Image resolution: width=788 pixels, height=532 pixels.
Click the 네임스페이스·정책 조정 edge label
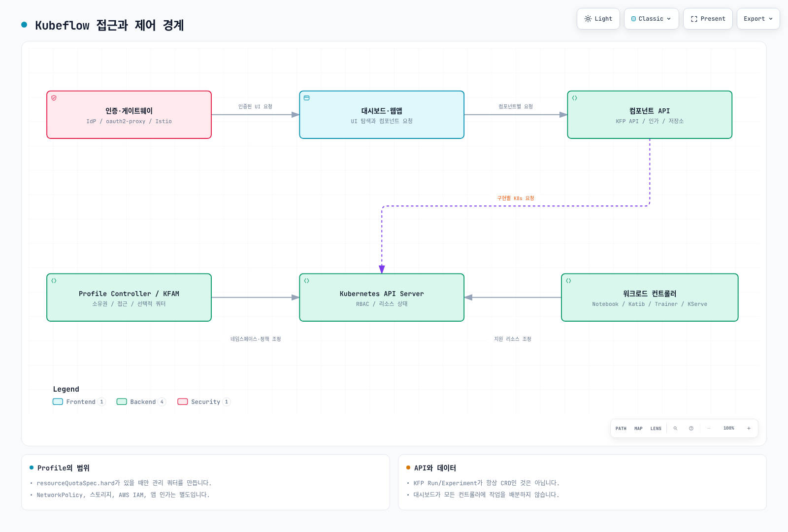[256, 339]
